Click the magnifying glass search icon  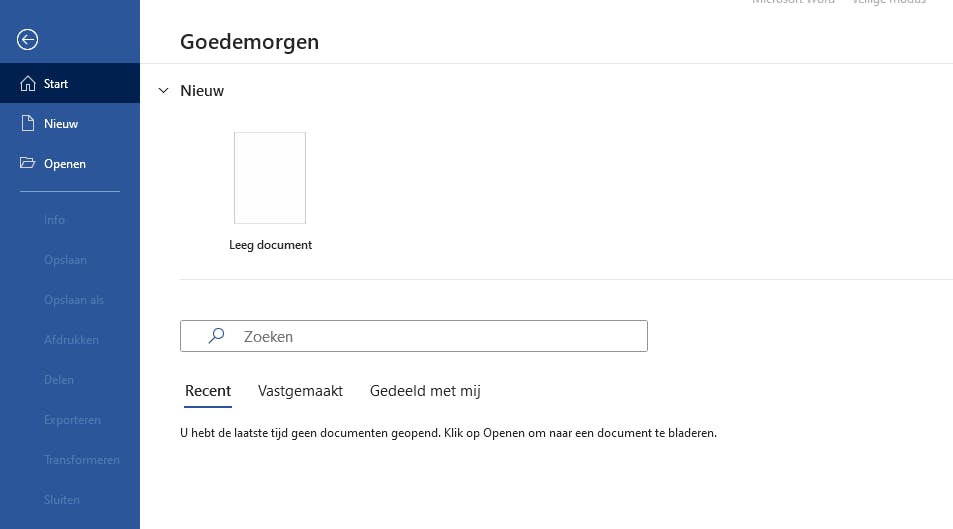point(216,336)
